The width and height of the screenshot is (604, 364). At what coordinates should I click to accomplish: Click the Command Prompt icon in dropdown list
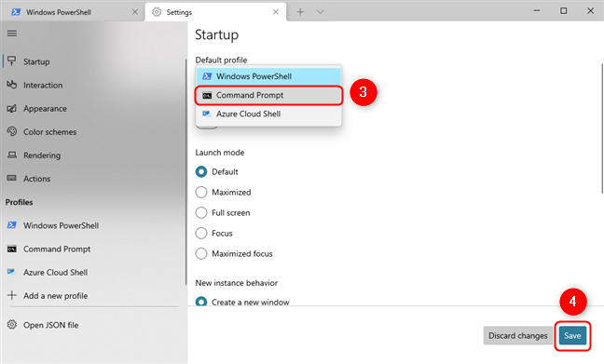click(207, 96)
